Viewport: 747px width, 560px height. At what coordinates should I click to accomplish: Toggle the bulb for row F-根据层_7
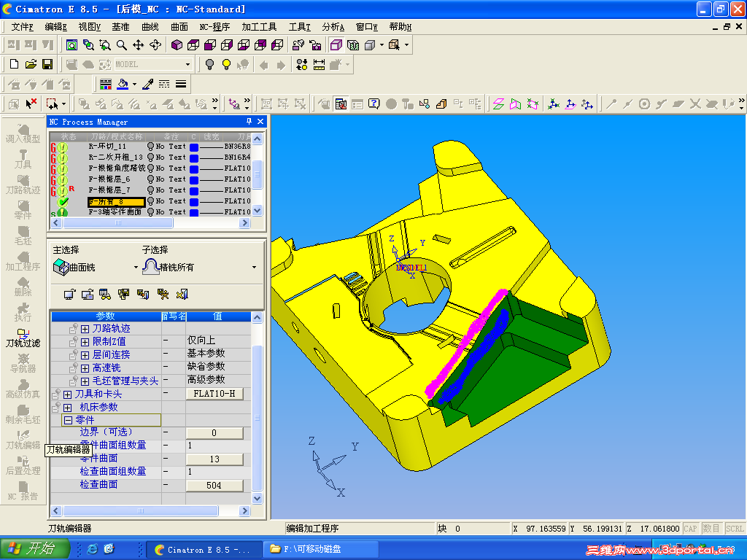[150, 190]
